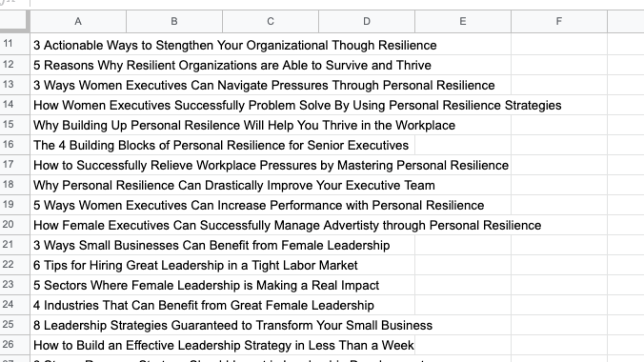The width and height of the screenshot is (644, 362).
Task: Select '8 Leadership Strategies Guaranteed' cell
Action: tap(78, 325)
